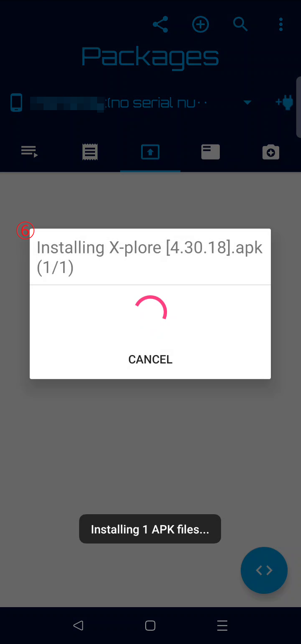
Task: Tap the Installing X-plore dialog title
Action: click(149, 257)
